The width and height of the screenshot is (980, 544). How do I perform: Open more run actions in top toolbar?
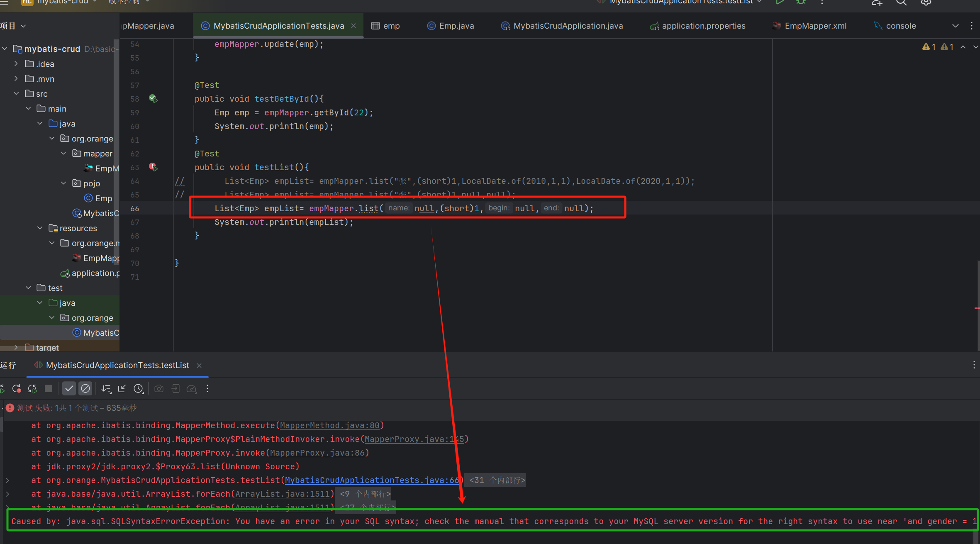822,2
